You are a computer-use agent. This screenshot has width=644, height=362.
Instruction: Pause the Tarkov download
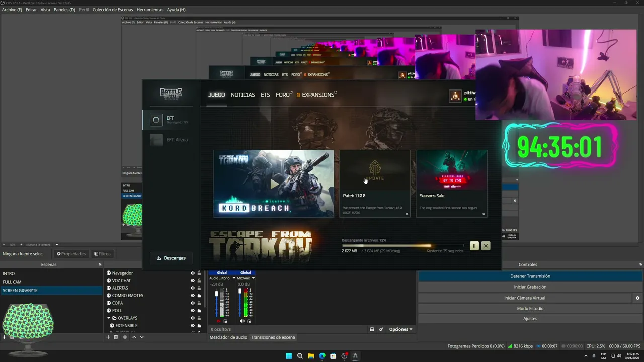[x=474, y=246]
